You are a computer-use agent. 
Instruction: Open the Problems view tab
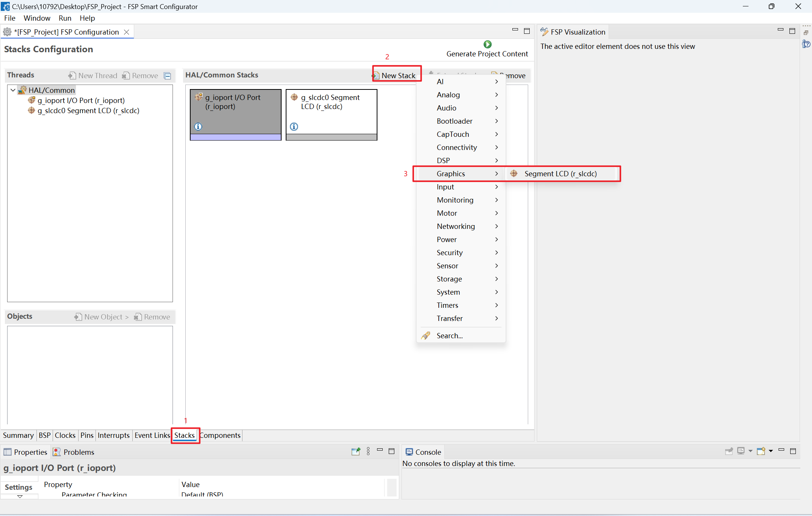[x=74, y=452]
